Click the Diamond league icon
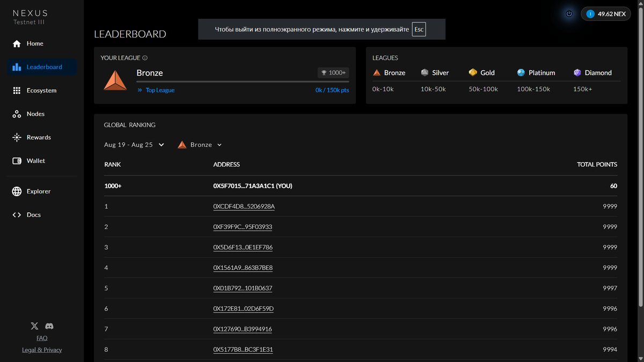The image size is (644, 362). tap(577, 72)
